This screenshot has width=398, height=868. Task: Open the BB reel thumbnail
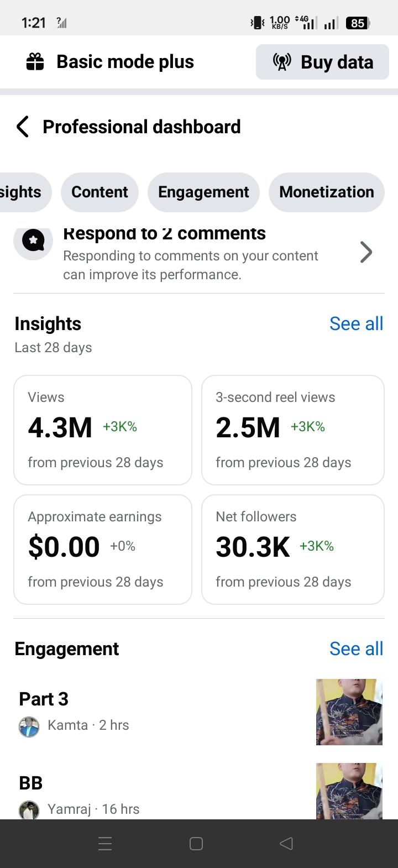(x=349, y=791)
